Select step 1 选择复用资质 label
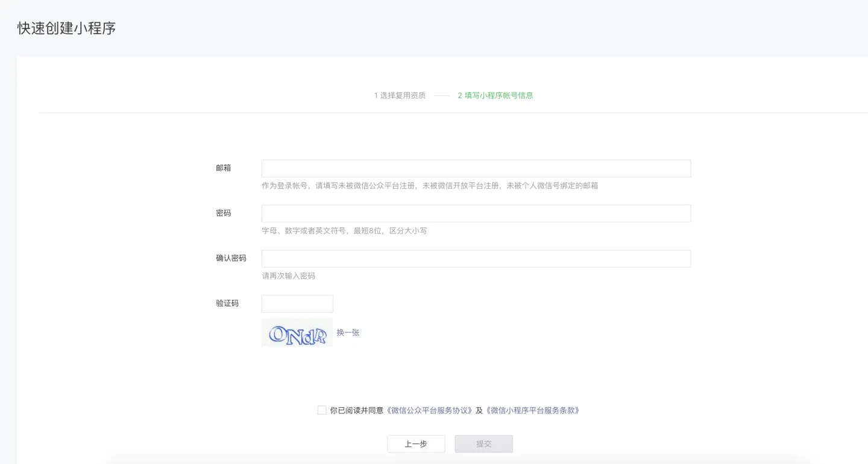Viewport: 868px width, 464px height. pyautogui.click(x=400, y=95)
